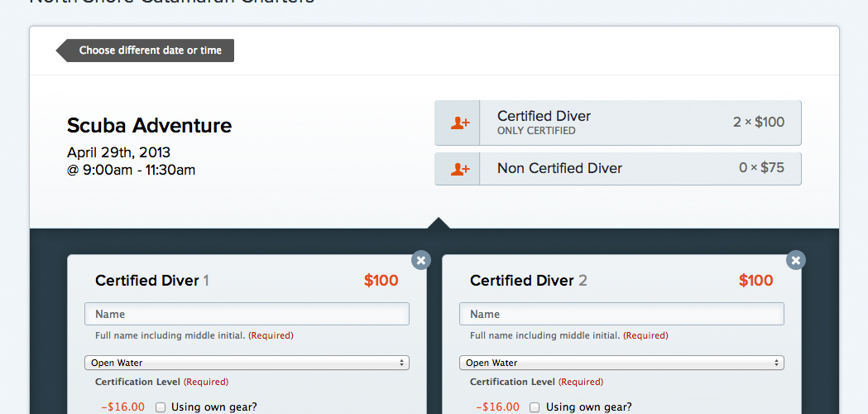Click the April 29th, 2013 date text
Screen dimensions: 868x414
(x=118, y=152)
